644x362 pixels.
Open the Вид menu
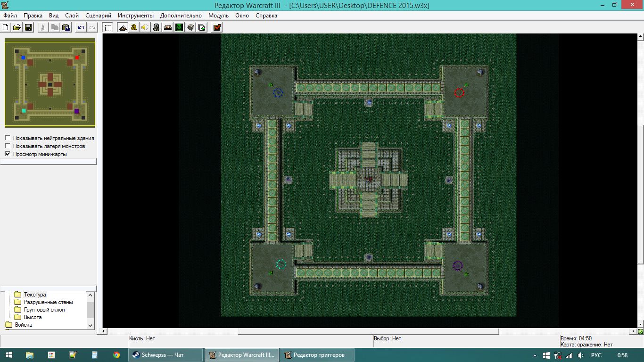54,16
